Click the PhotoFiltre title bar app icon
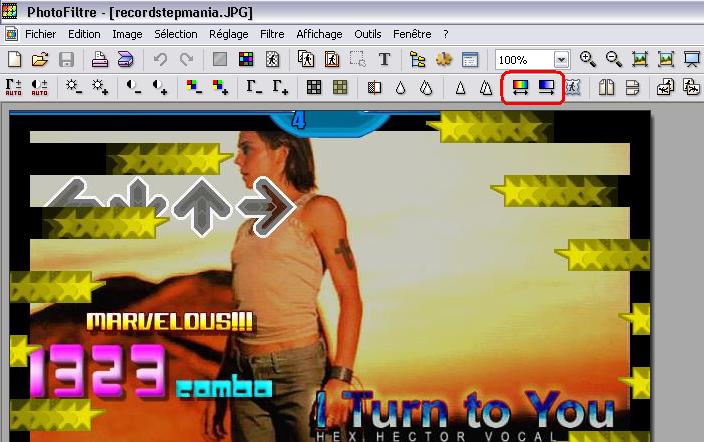Viewport: 704px width, 442px height. click(x=10, y=11)
